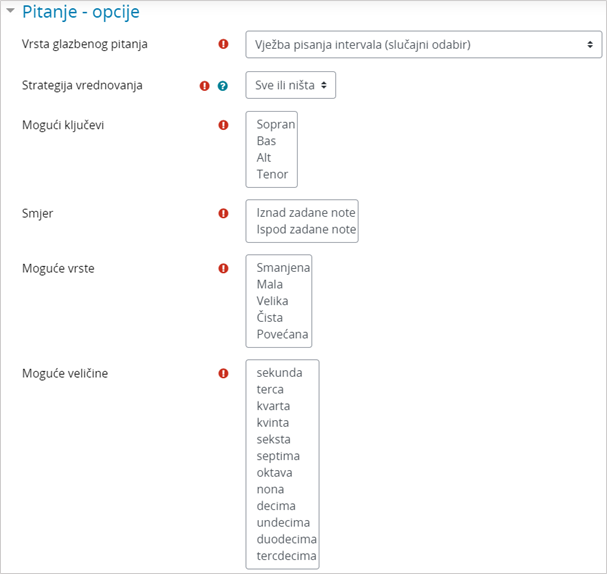Screen dimensions: 607x574
Task: Click the help icon beside Strategija vrednovanja
Action: pos(223,86)
